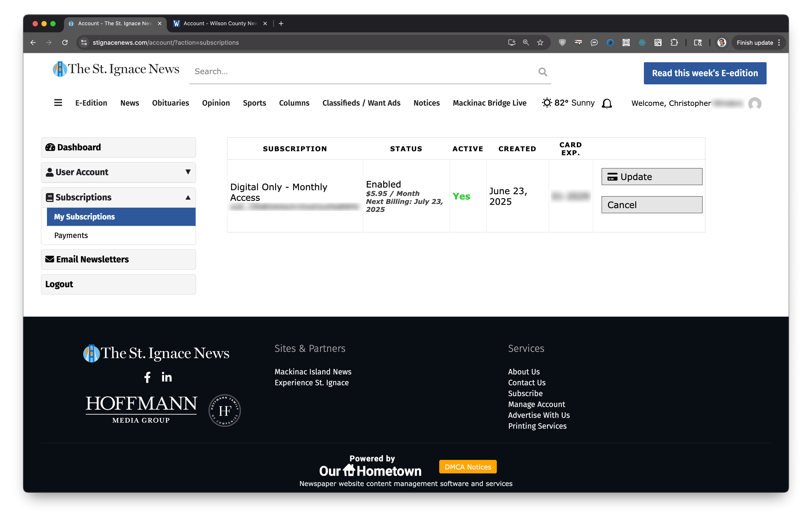This screenshot has width=812, height=523.
Task: Click the browser reload icon
Action: [65, 43]
